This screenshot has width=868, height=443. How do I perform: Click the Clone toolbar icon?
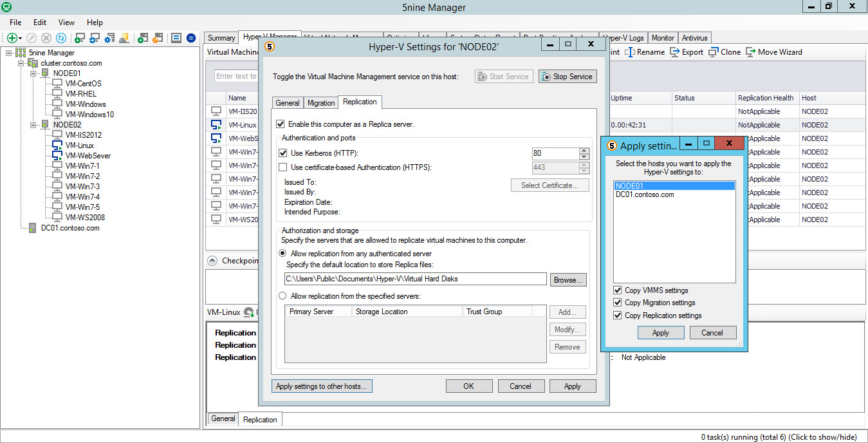tap(714, 52)
